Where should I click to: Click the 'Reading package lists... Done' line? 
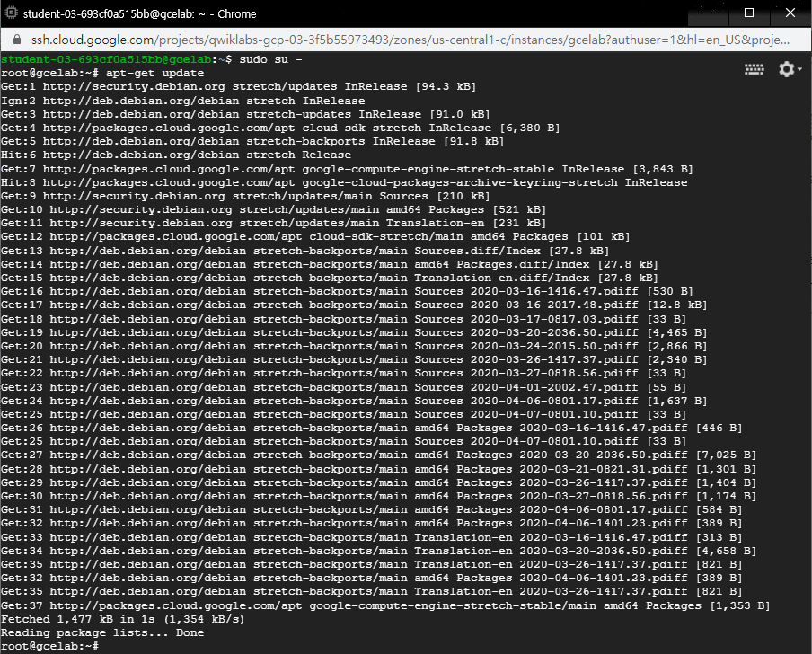tap(102, 632)
